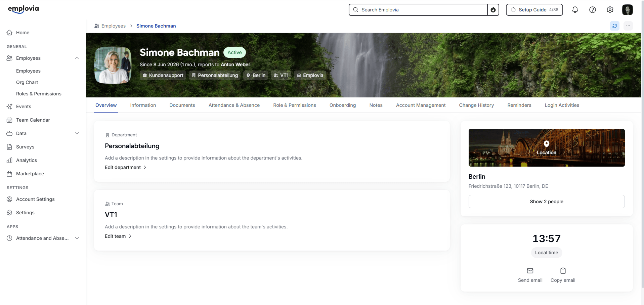The image size is (644, 305).
Task: Click the Active status badge
Action: click(x=234, y=52)
